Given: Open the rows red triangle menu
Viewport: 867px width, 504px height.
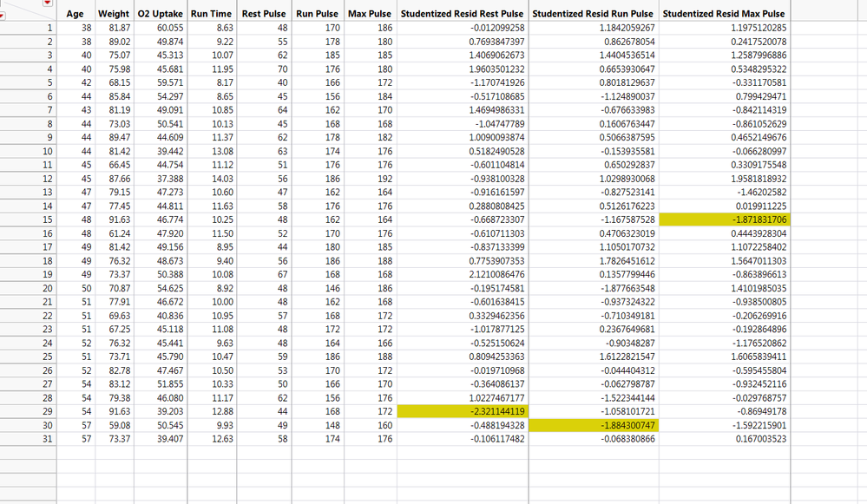Looking at the screenshot, I should (3, 16).
